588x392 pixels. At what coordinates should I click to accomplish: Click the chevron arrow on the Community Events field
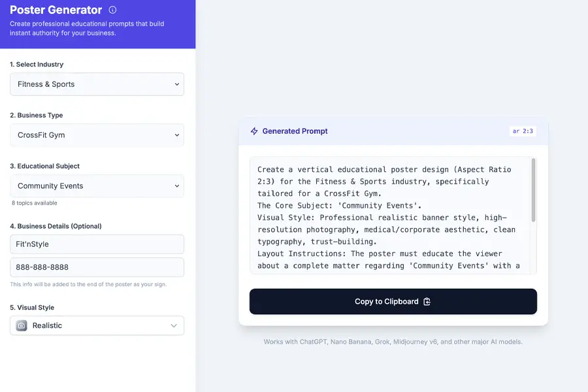(177, 186)
